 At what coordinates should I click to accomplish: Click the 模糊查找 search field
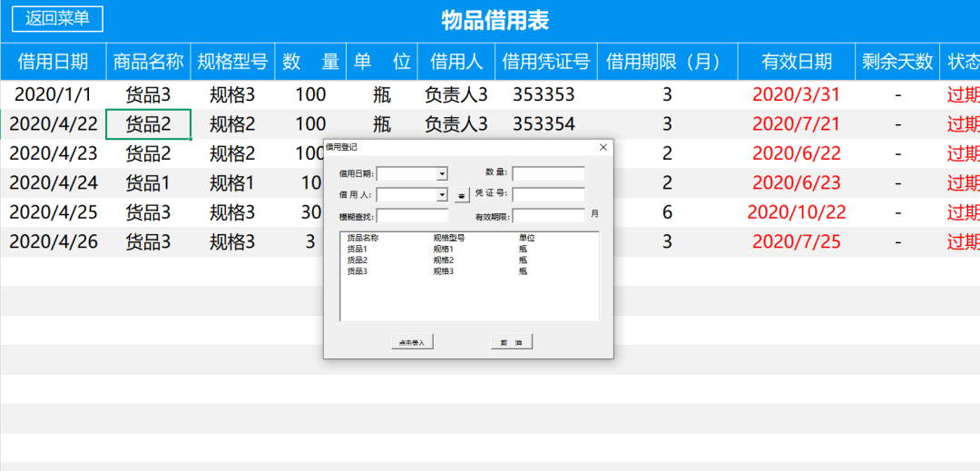pos(413,216)
